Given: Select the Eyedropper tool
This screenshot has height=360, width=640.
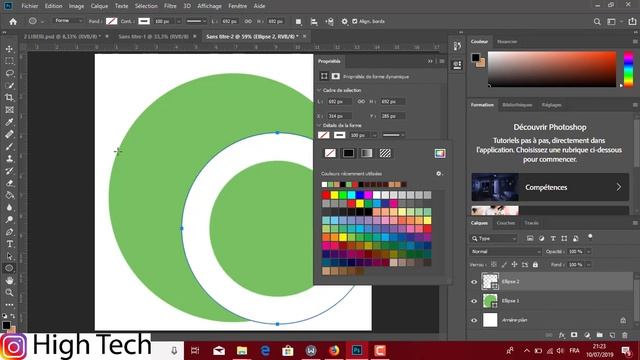Looking at the screenshot, I should click(x=9, y=122).
